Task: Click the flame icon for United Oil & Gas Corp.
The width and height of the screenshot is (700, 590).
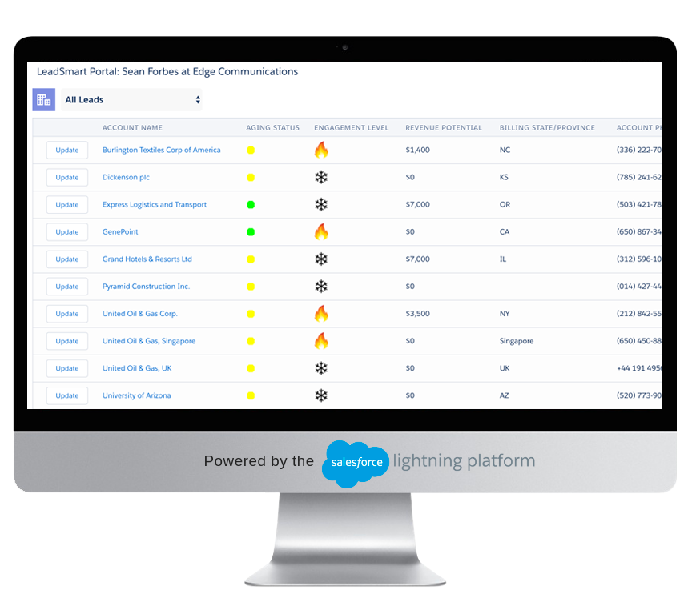Action: (x=321, y=314)
